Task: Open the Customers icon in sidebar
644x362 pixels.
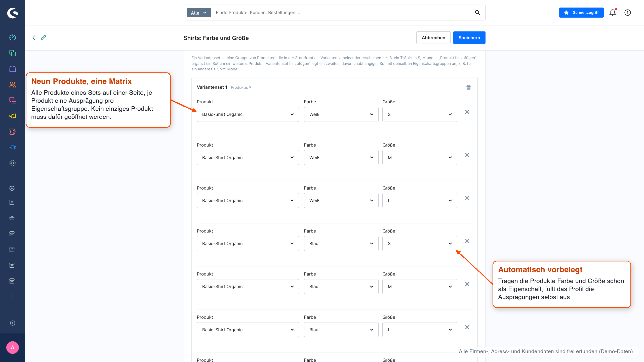Action: click(x=12, y=85)
